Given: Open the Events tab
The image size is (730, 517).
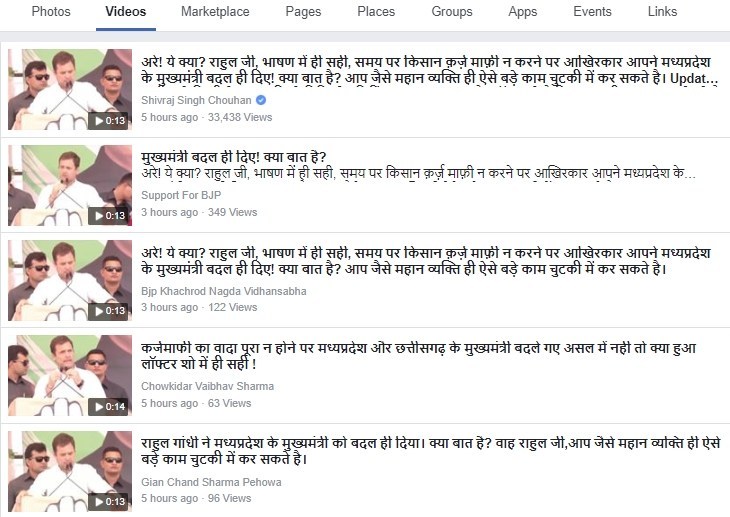Looking at the screenshot, I should click(592, 12).
